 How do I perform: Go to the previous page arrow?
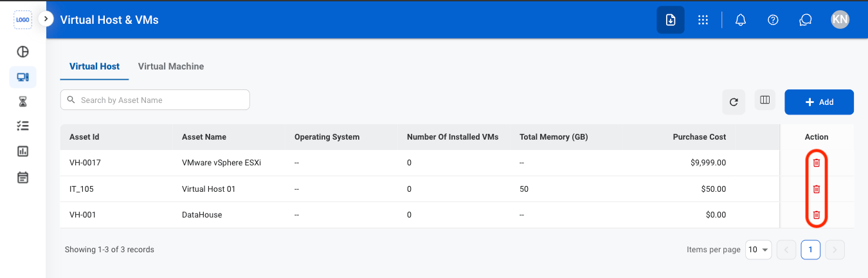coord(786,250)
